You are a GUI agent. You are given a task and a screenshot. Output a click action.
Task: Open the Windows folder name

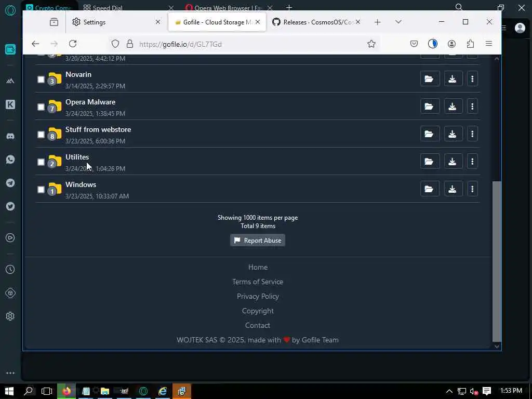click(81, 184)
